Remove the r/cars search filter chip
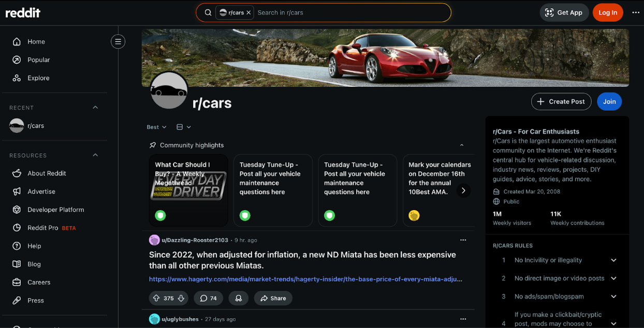The width and height of the screenshot is (644, 328). coord(248,12)
